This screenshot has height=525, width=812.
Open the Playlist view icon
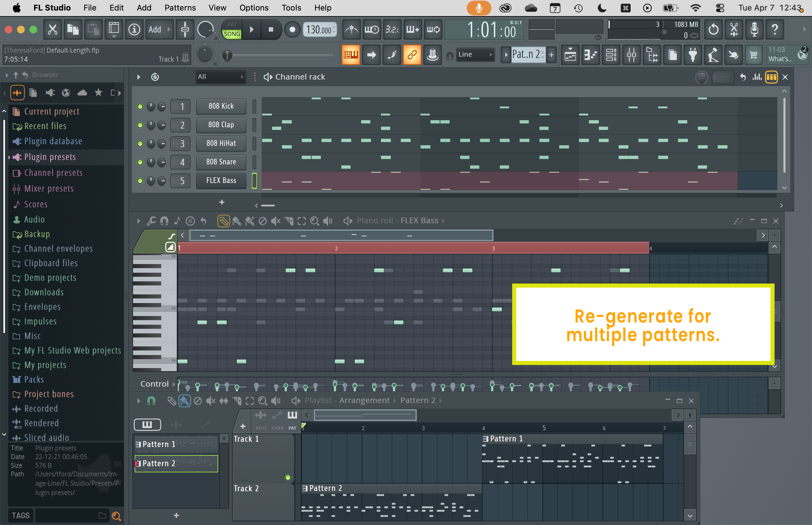pyautogui.click(x=570, y=55)
